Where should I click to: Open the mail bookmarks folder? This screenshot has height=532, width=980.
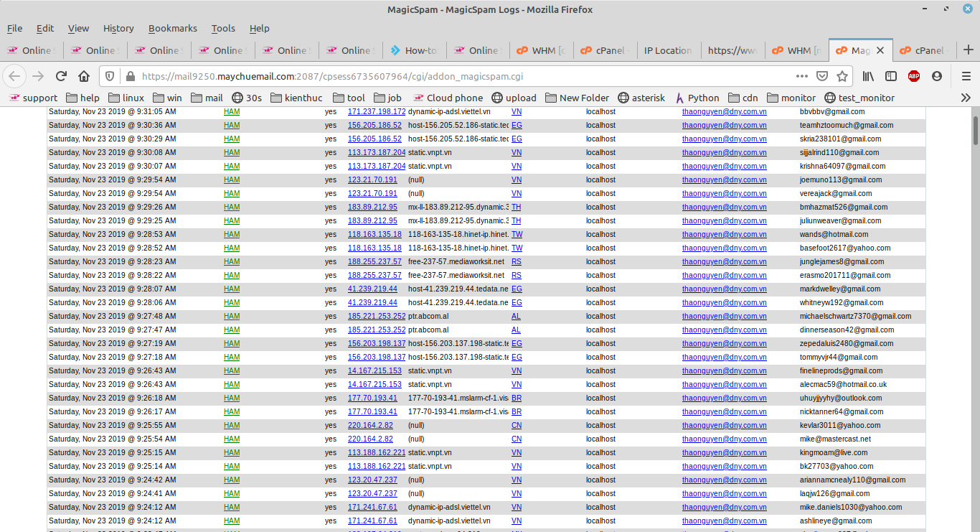pyautogui.click(x=207, y=98)
